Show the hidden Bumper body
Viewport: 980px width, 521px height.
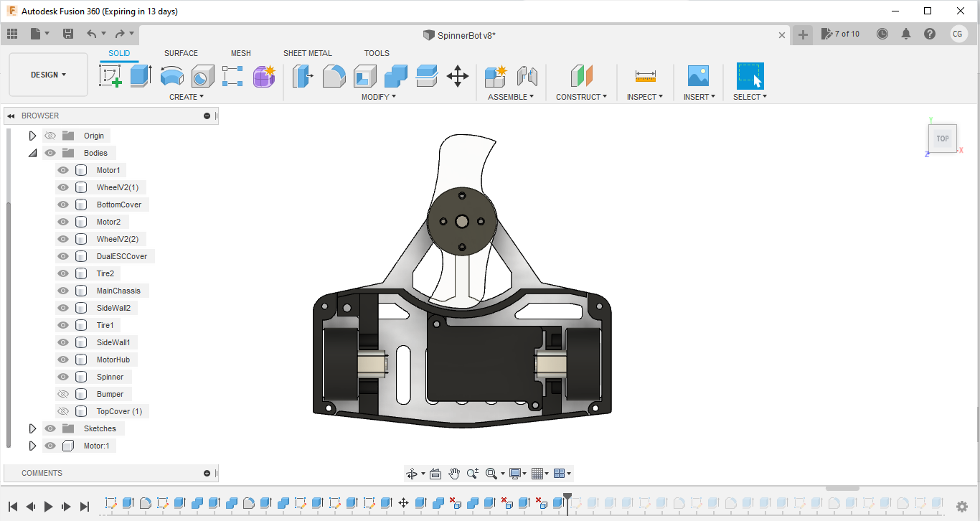pyautogui.click(x=63, y=394)
